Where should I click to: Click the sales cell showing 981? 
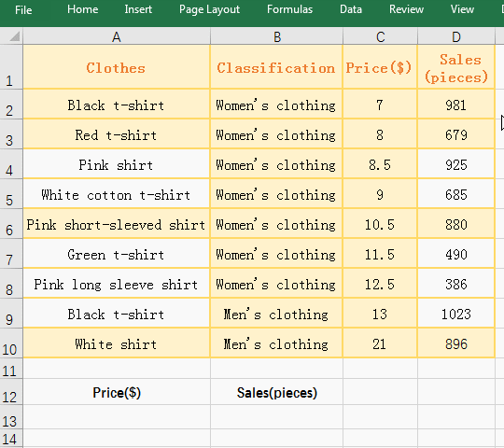click(456, 105)
